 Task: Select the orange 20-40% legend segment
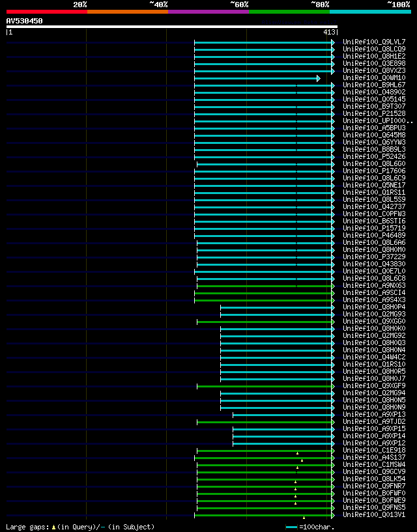[128, 12]
